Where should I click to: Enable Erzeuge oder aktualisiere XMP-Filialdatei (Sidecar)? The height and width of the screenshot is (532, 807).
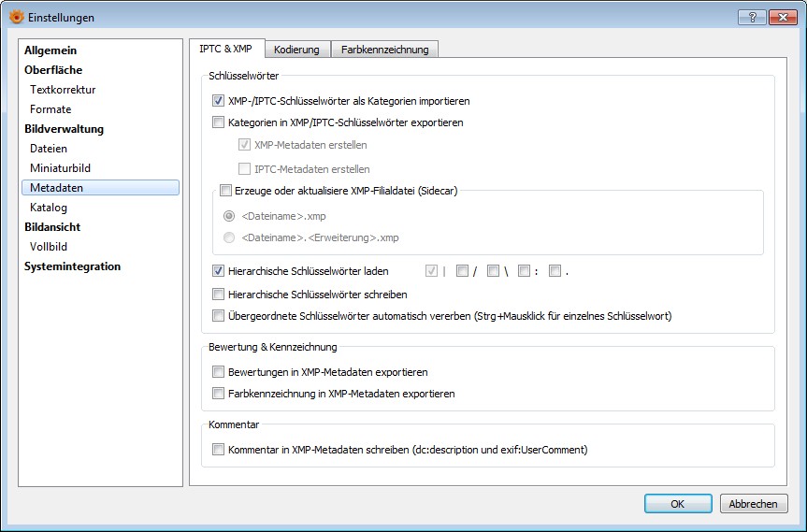point(225,191)
